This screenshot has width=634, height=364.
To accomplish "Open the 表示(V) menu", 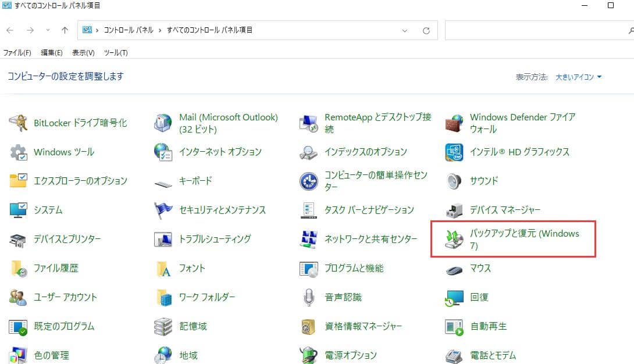I will click(x=83, y=52).
